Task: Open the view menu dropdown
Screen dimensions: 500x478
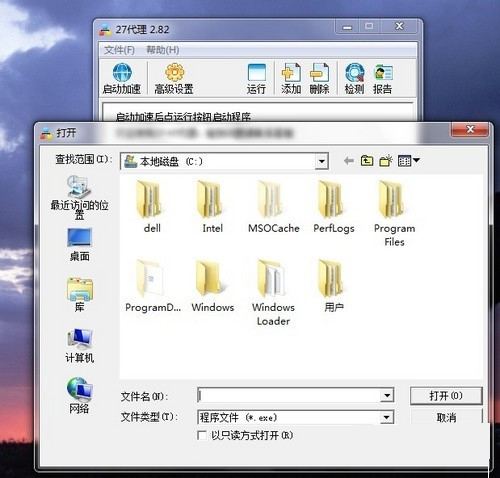Action: (x=409, y=161)
